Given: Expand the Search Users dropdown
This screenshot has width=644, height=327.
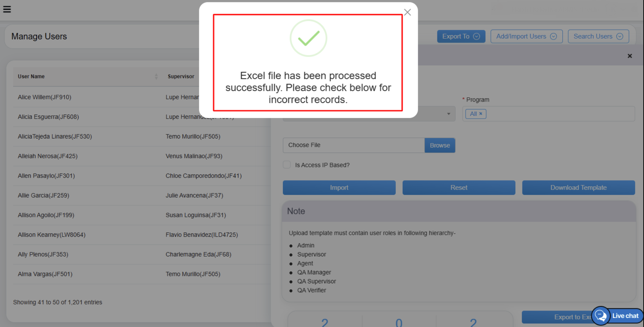Looking at the screenshot, I should [x=598, y=37].
